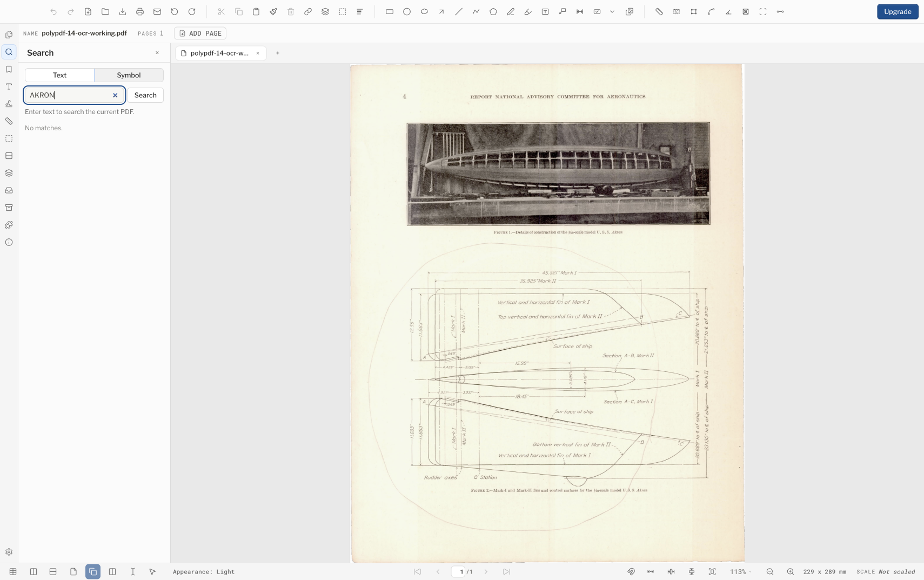Print the document with the printer icon

[140, 11]
